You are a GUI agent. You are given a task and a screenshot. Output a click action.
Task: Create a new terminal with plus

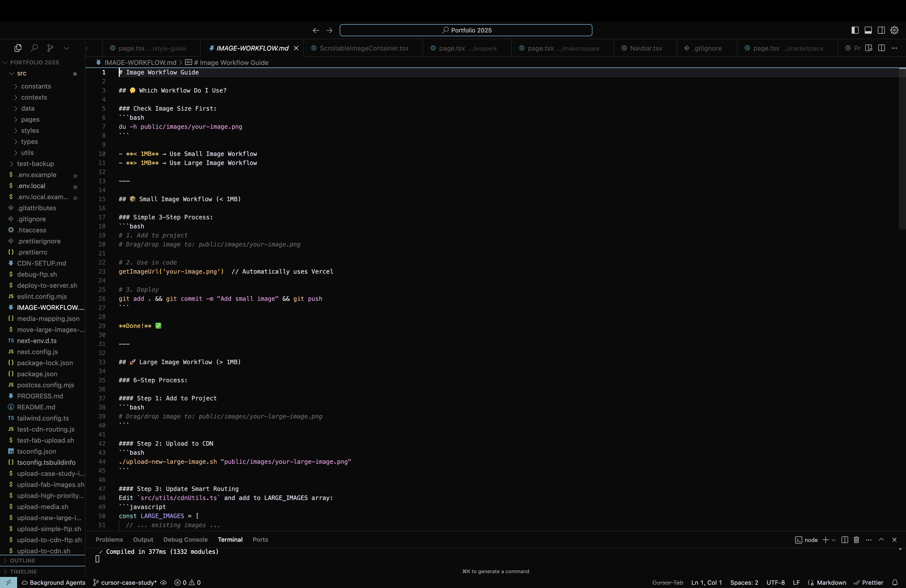pyautogui.click(x=825, y=540)
